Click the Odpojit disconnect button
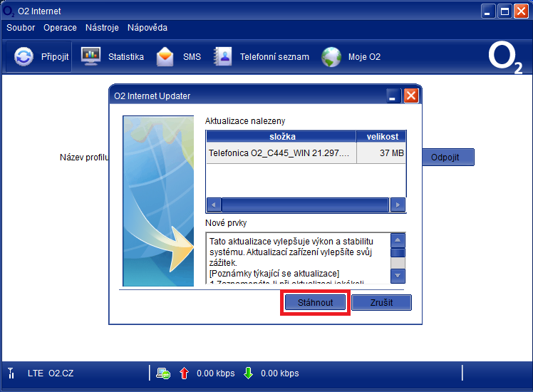Viewport: 533px width, 392px height. tap(445, 158)
